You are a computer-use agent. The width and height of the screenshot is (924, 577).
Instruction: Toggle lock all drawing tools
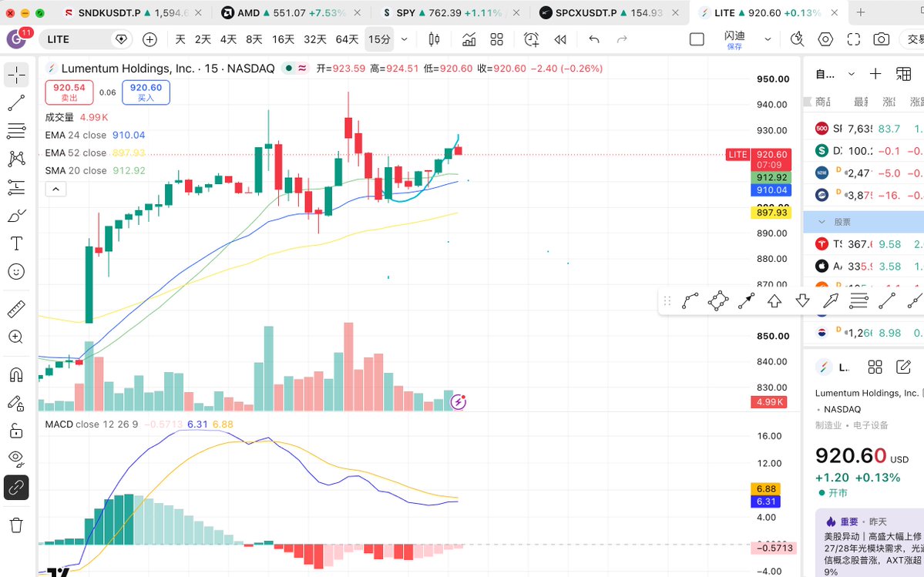click(x=16, y=431)
